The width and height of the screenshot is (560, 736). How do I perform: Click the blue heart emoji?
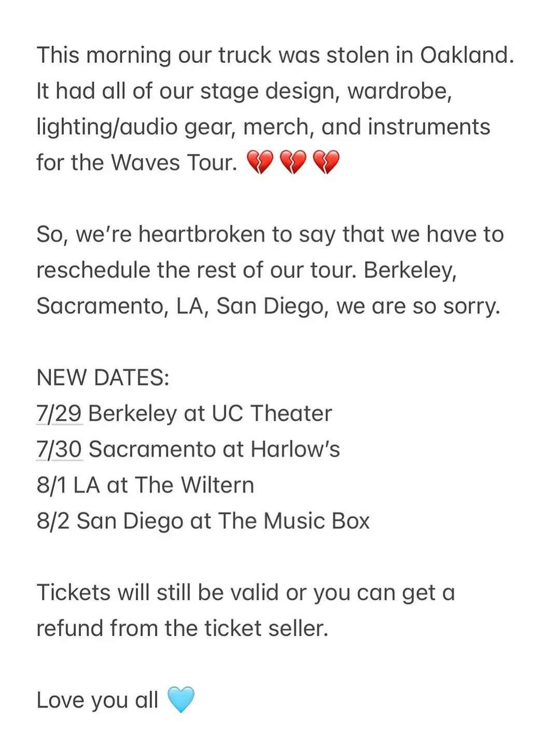[x=181, y=700]
